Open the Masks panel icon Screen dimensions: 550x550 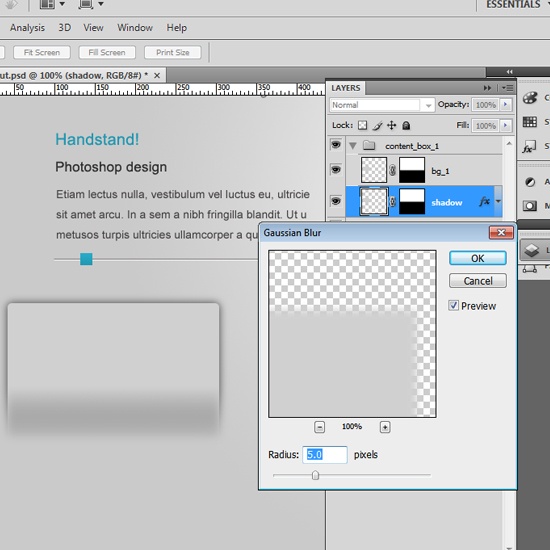pos(530,206)
